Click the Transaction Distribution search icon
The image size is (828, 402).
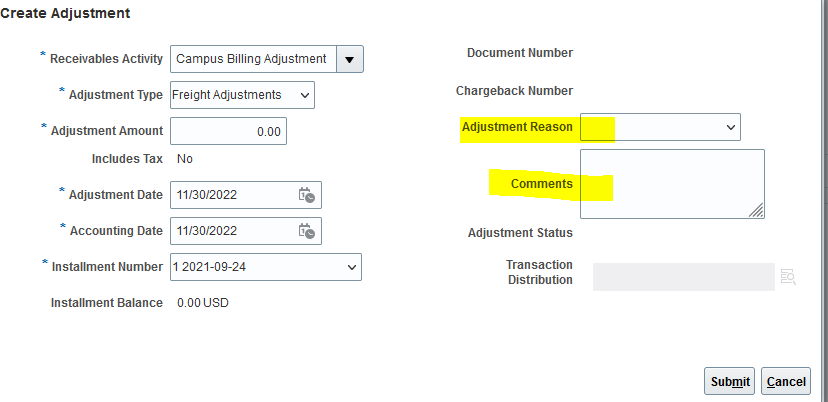[788, 277]
